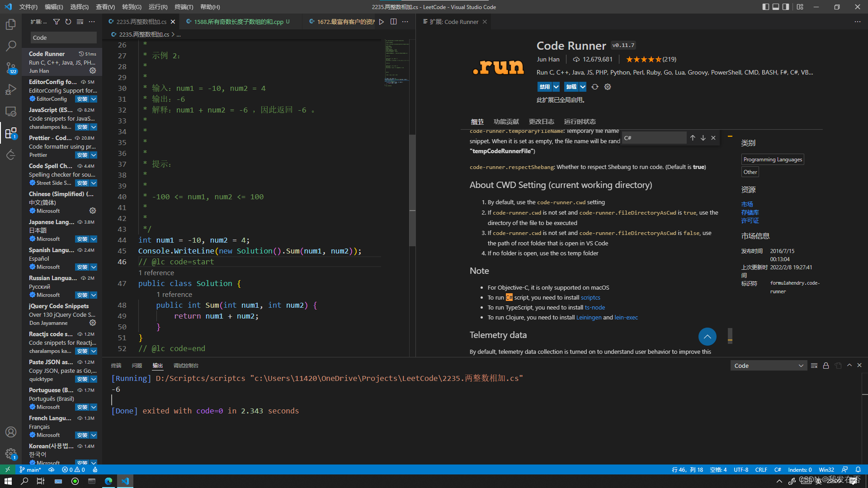868x488 pixels.
Task: Open editor more actions ellipsis
Action: (405, 22)
